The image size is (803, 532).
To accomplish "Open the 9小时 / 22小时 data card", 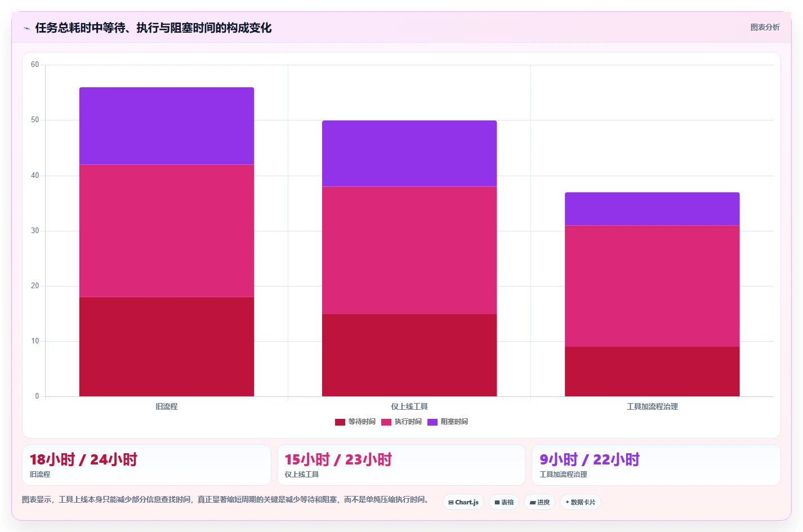I will 656,465.
